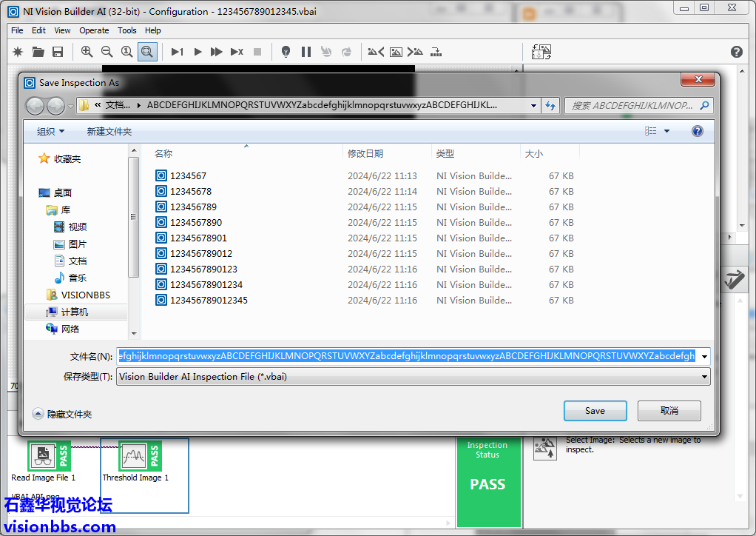Collapse folders with the 隐藏文件夹 toggle

click(62, 415)
